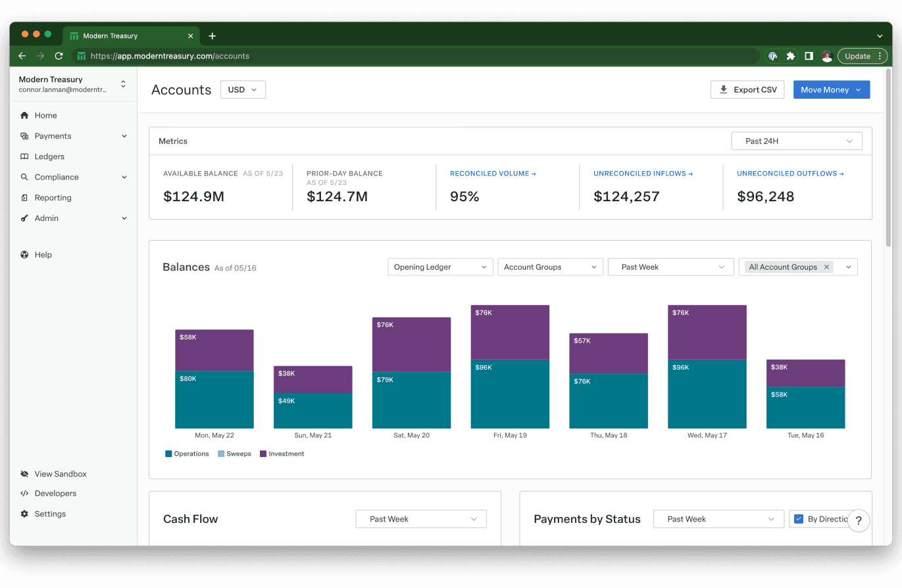Uncheck the By Direction checkbox
The height and width of the screenshot is (588, 902).
click(x=799, y=519)
